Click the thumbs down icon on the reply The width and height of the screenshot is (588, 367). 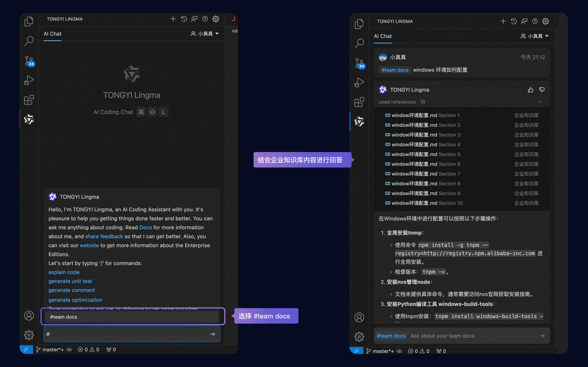[x=542, y=90]
